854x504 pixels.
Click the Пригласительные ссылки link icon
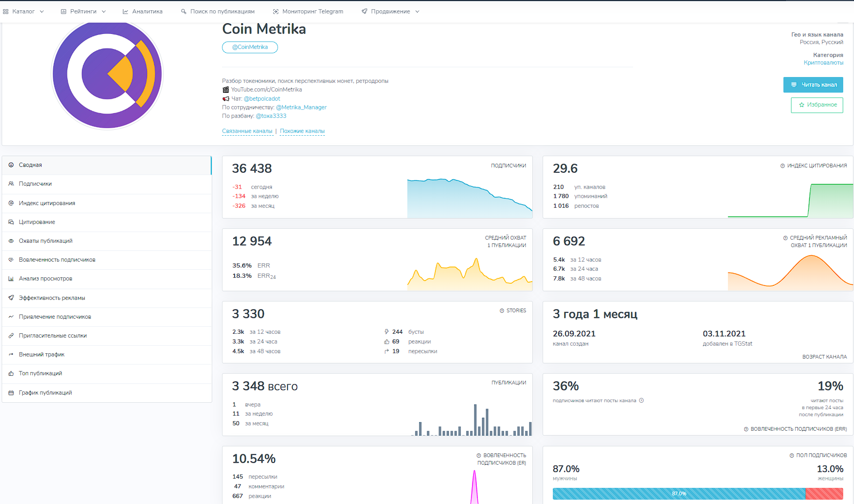(x=11, y=336)
